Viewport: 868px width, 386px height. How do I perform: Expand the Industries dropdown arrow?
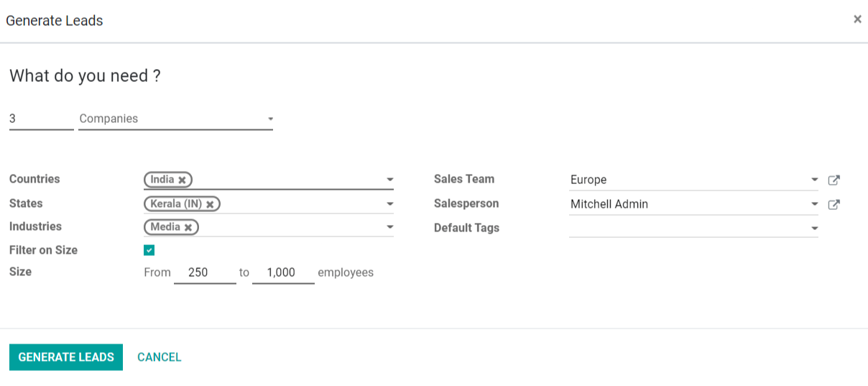tap(389, 227)
